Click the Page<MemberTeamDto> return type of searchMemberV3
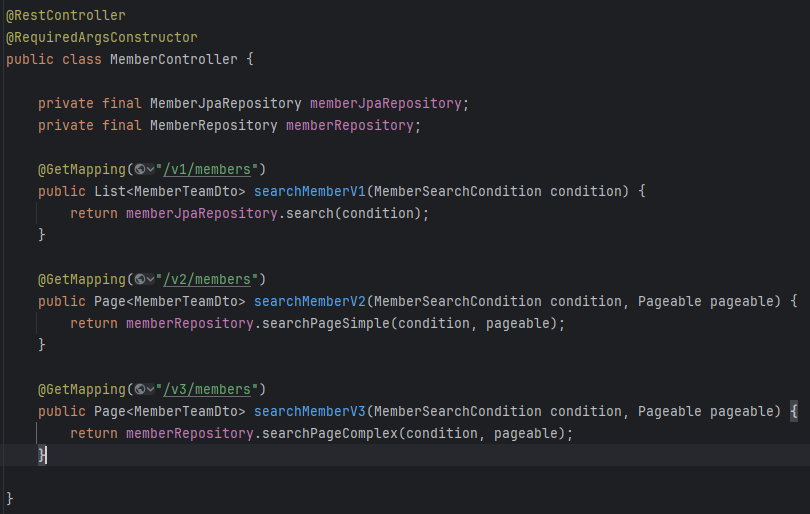Image resolution: width=810 pixels, height=514 pixels. pos(169,412)
